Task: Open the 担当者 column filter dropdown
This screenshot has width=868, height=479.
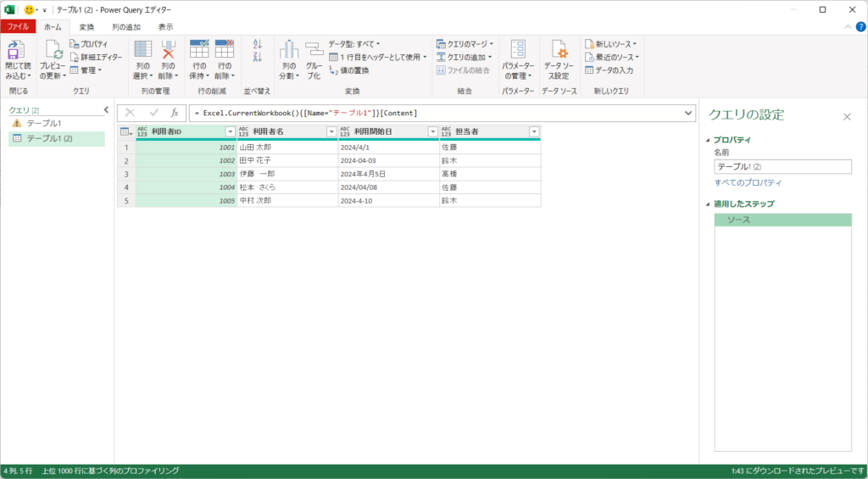Action: pos(534,131)
